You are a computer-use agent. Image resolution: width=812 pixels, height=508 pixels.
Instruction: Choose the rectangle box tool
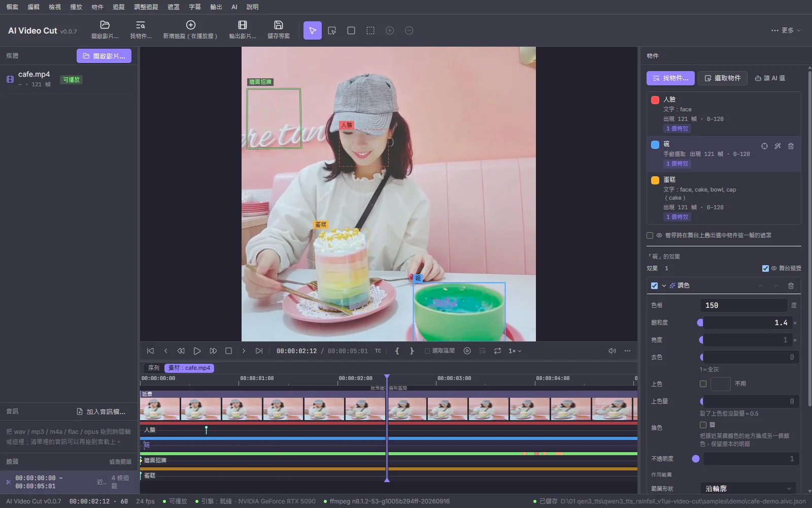point(351,30)
